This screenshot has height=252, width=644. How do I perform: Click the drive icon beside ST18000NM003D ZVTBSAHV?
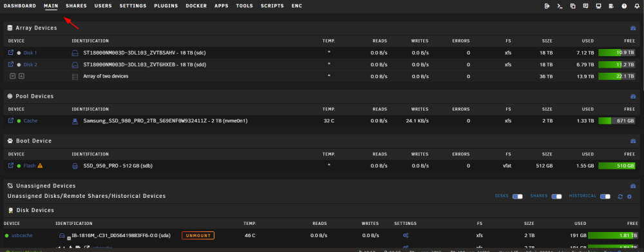pos(75,53)
